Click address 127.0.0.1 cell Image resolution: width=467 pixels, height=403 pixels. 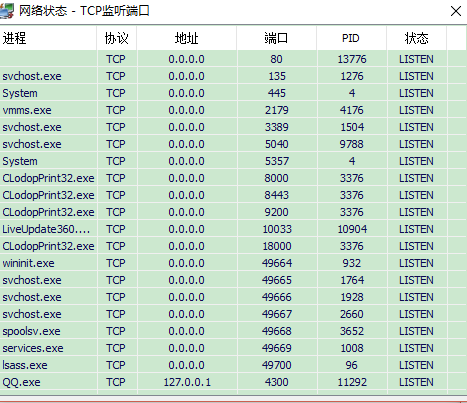(x=187, y=382)
